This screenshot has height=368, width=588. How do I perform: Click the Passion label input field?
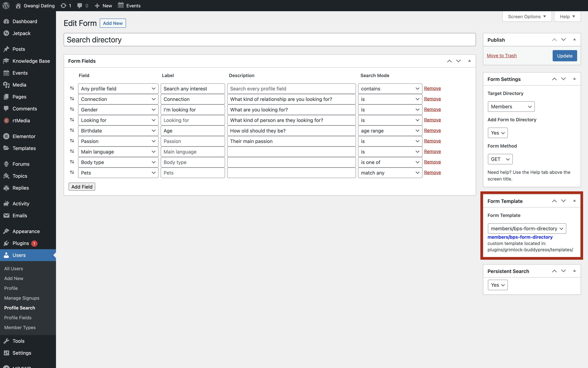[x=193, y=141]
